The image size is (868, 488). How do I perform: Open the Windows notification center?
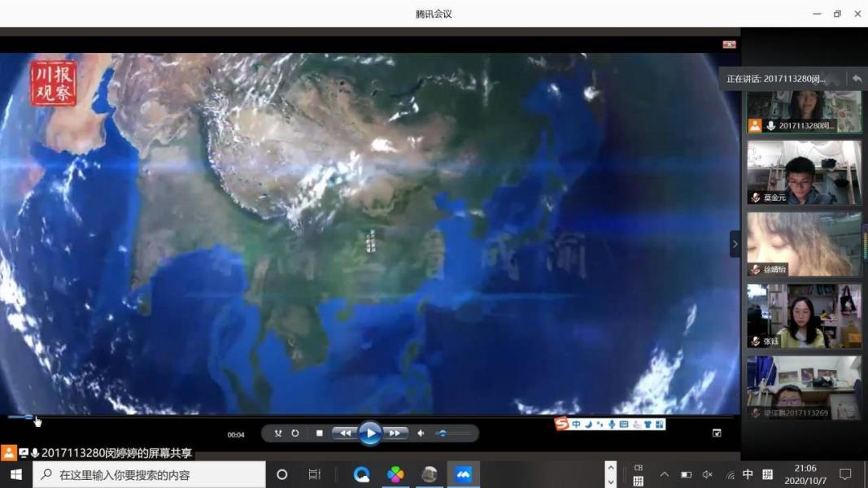pos(844,475)
